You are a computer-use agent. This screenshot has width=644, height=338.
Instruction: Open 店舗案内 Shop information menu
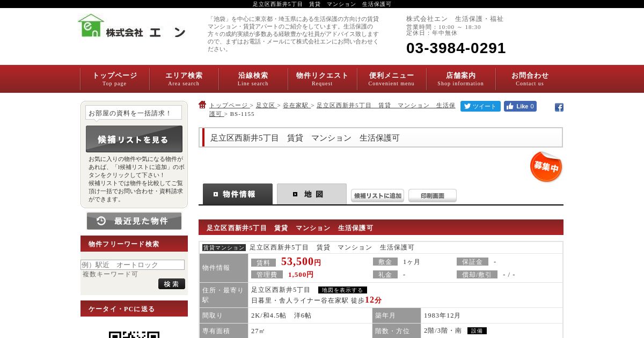(x=461, y=79)
